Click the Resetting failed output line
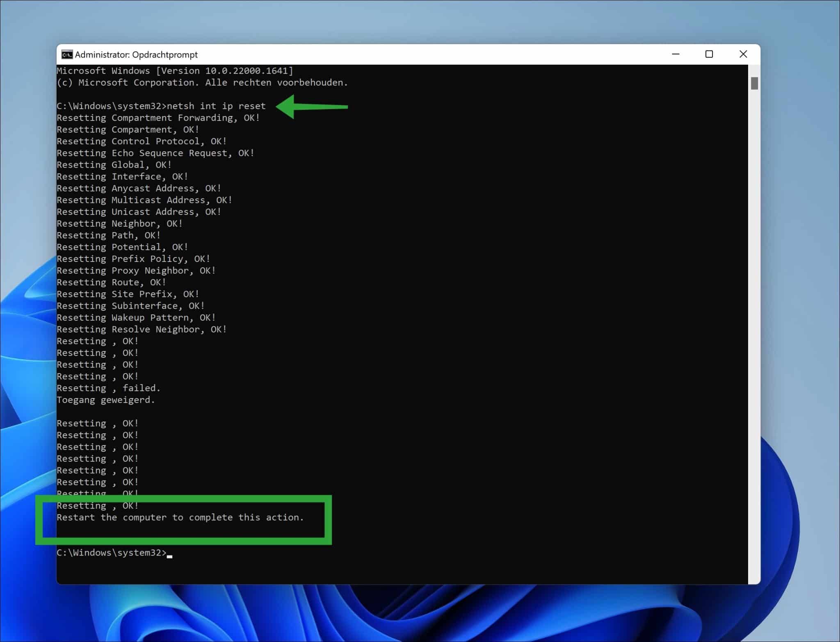The height and width of the screenshot is (642, 840). 108,388
